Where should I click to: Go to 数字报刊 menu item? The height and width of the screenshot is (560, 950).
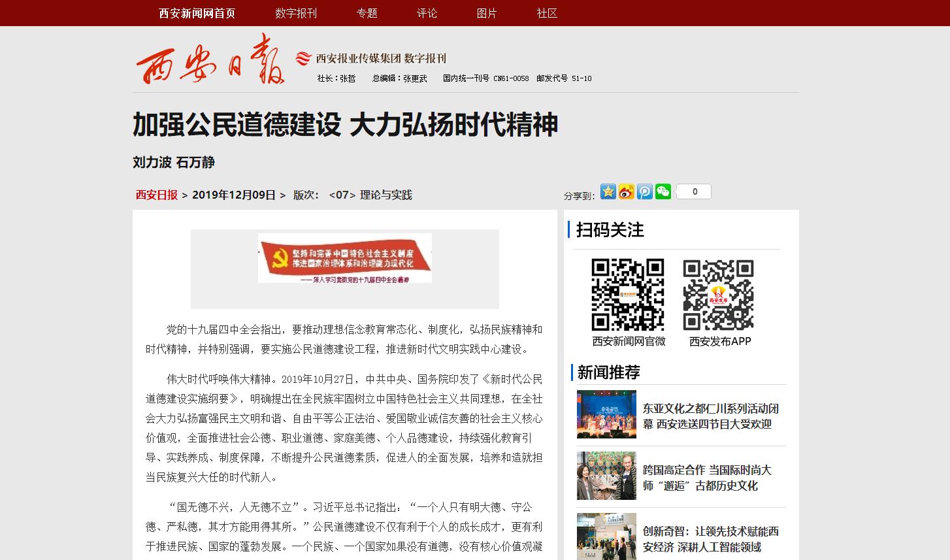(x=295, y=13)
